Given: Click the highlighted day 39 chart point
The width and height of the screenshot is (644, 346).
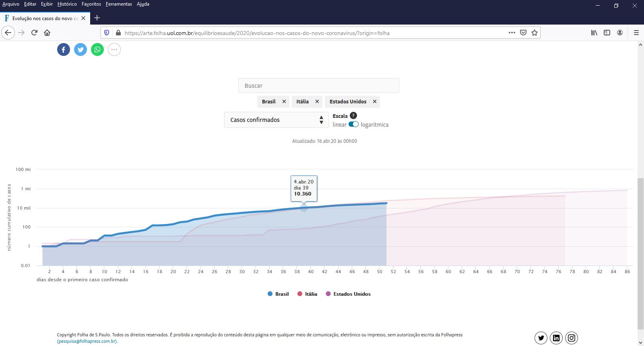Looking at the screenshot, I should pyautogui.click(x=304, y=208).
